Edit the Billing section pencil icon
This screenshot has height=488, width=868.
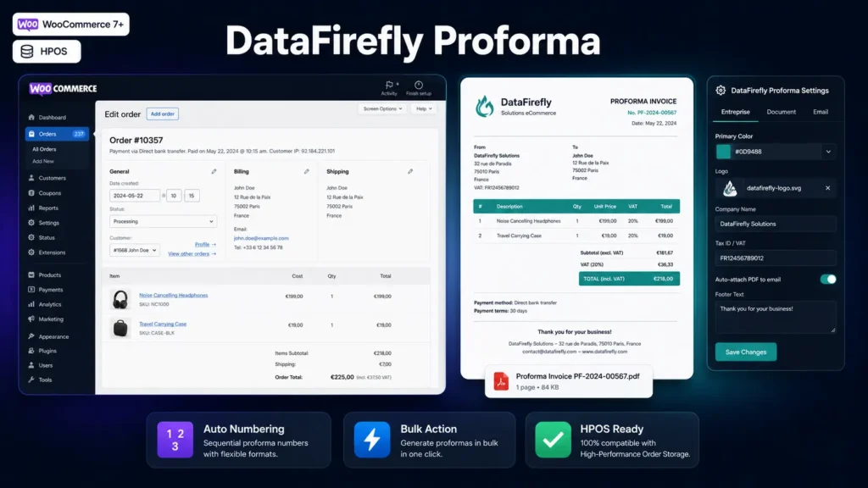(x=306, y=171)
